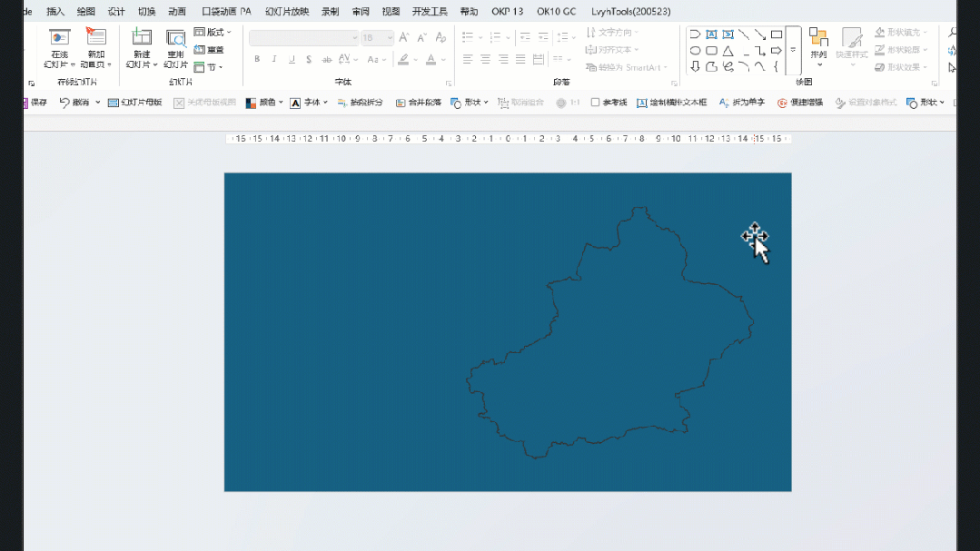Screen dimensions: 980x551
Task: Select the right block arrow shape
Action: click(777, 51)
